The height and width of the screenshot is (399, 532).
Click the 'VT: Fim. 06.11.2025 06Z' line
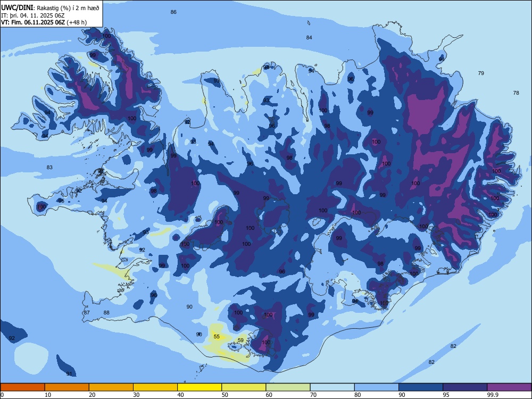click(x=33, y=22)
